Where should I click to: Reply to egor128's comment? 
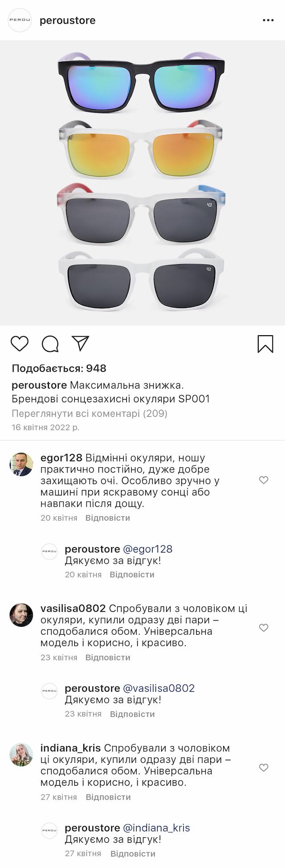point(108,518)
